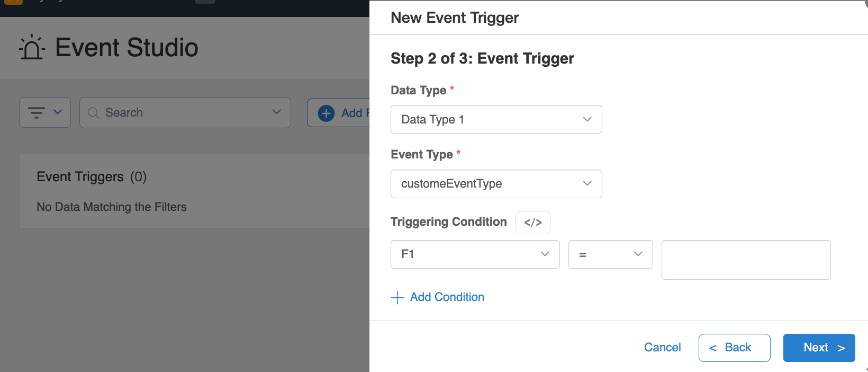Switch Triggering Condition to code view

tap(532, 223)
